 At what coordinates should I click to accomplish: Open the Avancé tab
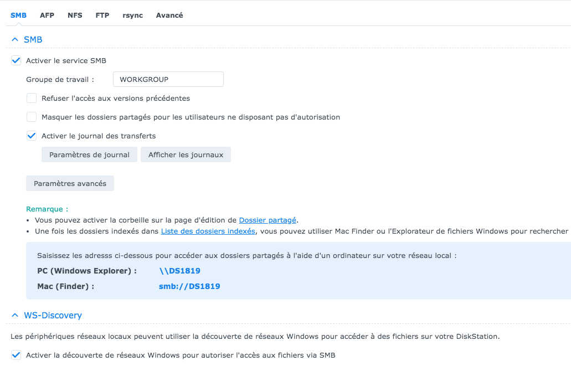tap(169, 16)
